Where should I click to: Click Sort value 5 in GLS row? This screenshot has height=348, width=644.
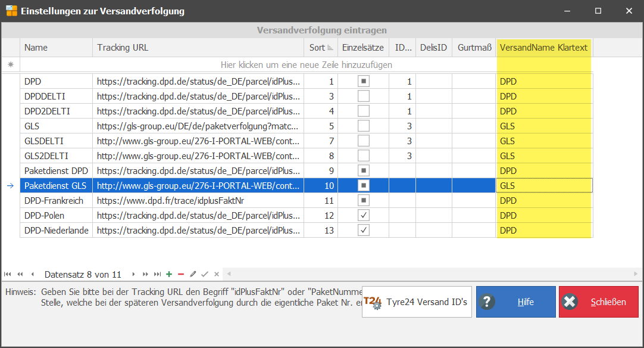(321, 126)
